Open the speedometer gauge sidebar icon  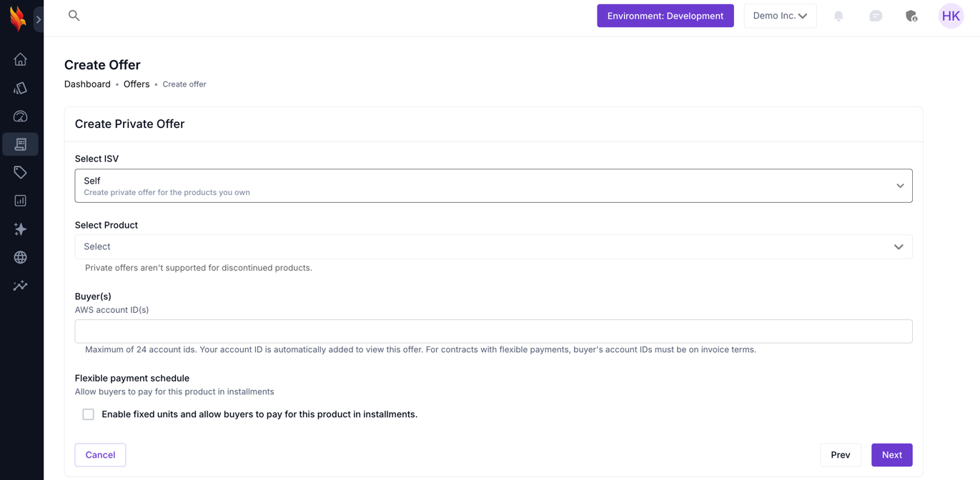click(20, 116)
